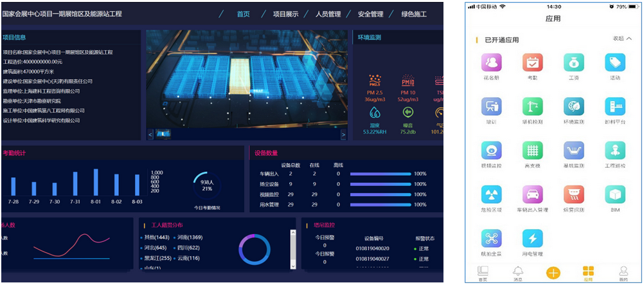Click the 3D model thumbnail below site view
This screenshot has height=285, width=644.
coord(163,134)
